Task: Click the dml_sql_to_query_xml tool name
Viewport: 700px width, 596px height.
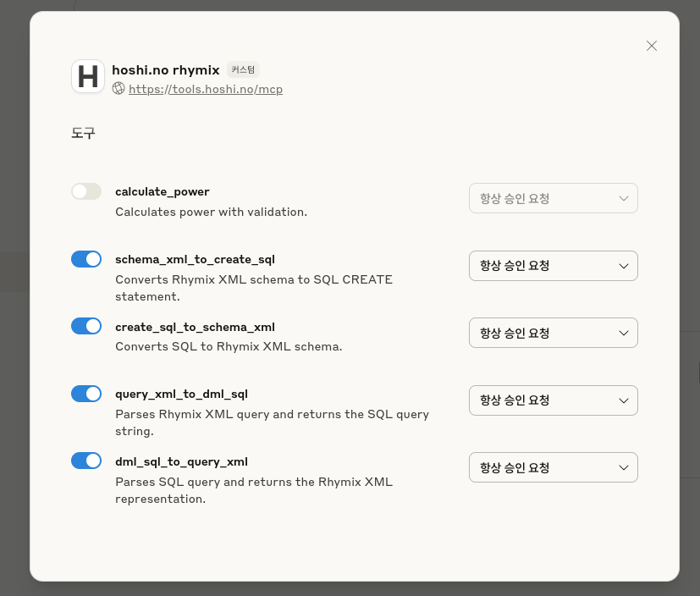Action: 181,461
